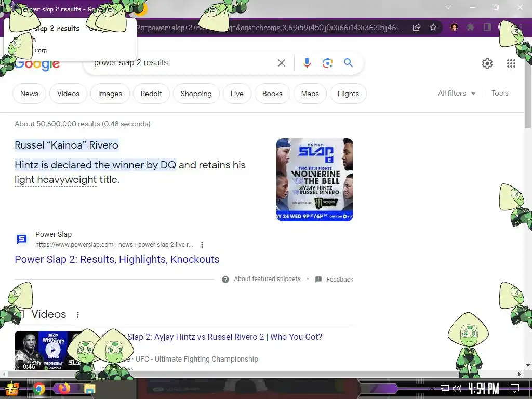The height and width of the screenshot is (399, 532).
Task: Select the Books filter chip
Action: tap(272, 94)
